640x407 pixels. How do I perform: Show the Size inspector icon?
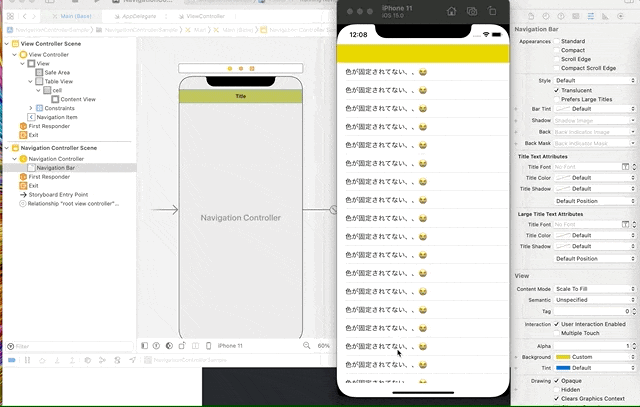point(605,16)
